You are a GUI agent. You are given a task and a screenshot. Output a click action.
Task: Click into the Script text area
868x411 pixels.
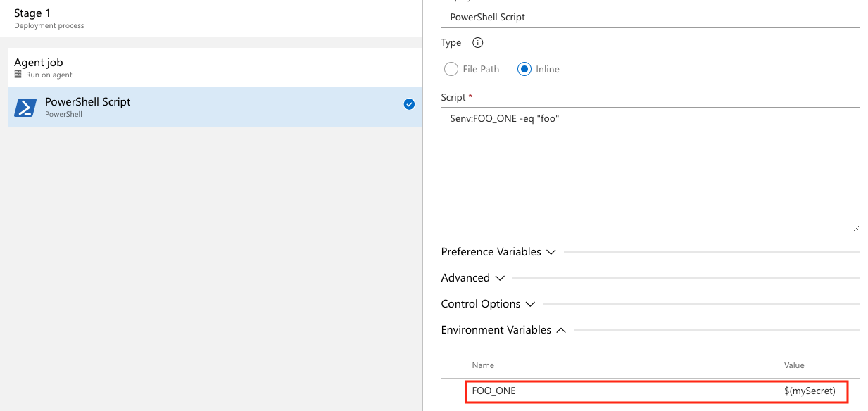pyautogui.click(x=650, y=170)
